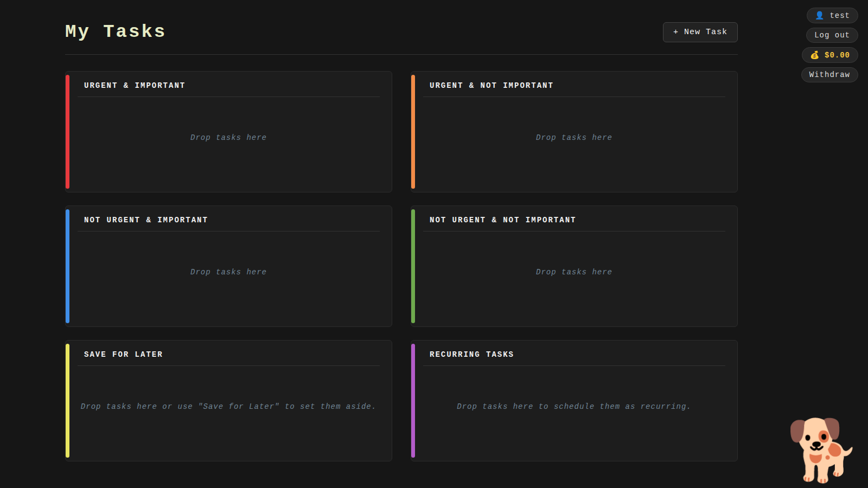
Task: Click the Save for Later drop hint text
Action: pos(228,407)
